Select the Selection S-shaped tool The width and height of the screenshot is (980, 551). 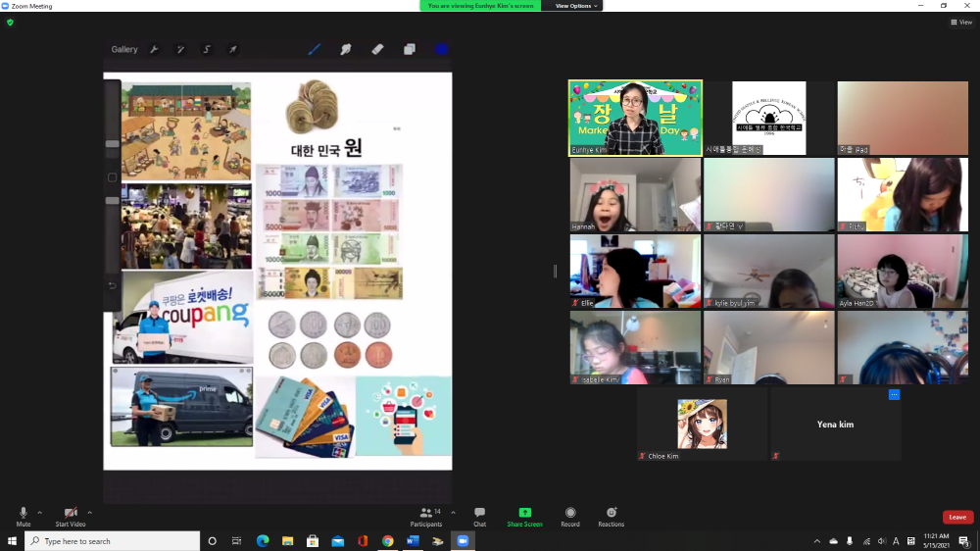click(x=207, y=49)
